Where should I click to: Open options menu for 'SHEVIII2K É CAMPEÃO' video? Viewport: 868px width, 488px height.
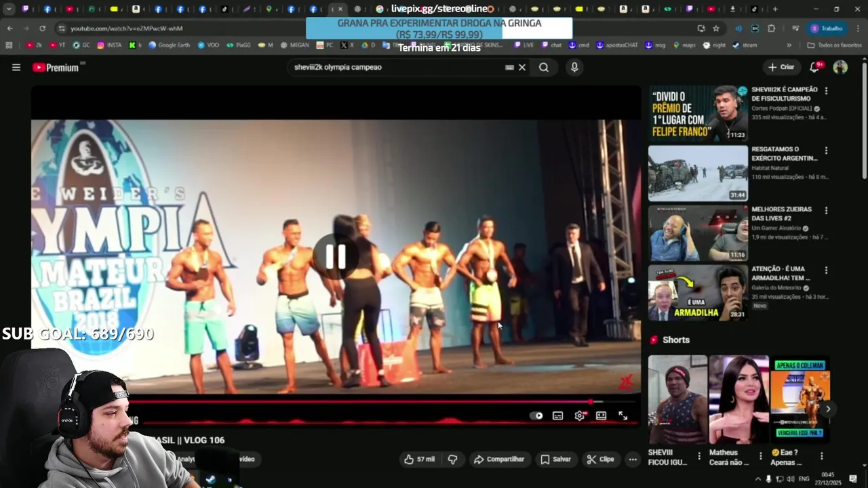[826, 91]
